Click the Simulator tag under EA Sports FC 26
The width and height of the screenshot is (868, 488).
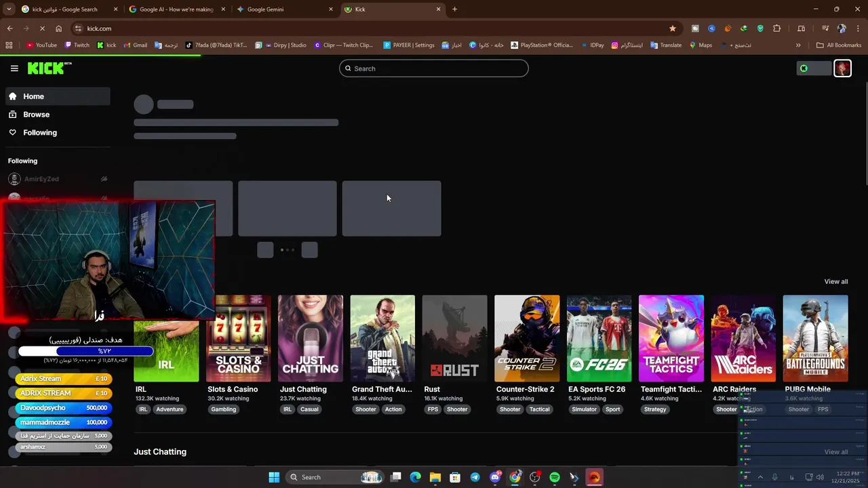pos(584,409)
